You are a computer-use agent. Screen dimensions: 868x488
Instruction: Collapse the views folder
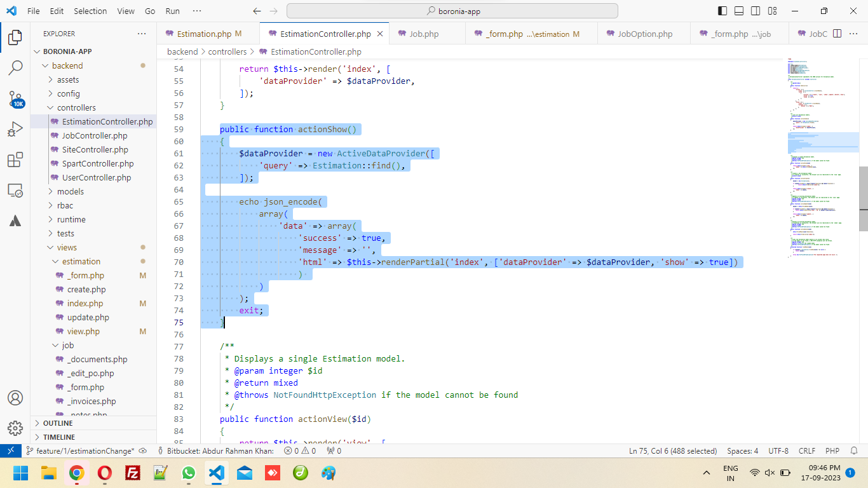click(x=93, y=247)
